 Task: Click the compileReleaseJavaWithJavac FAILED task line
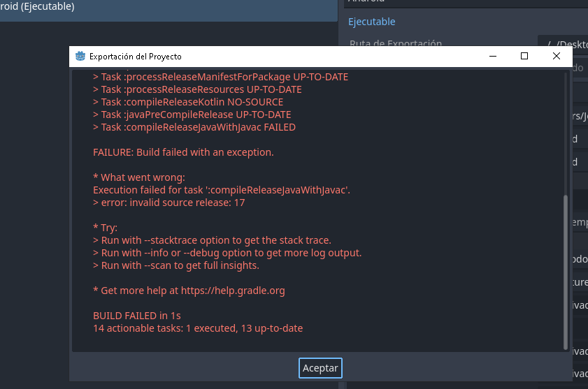[194, 127]
